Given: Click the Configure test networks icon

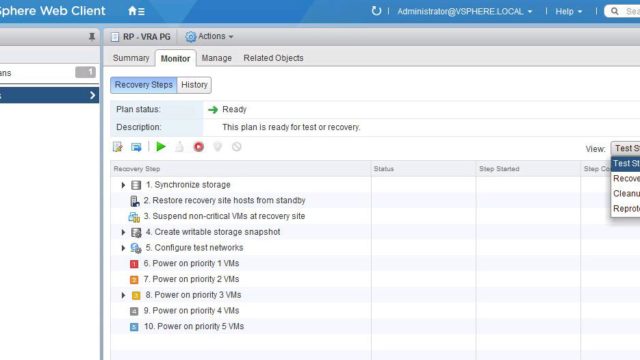Looking at the screenshot, I should [136, 248].
